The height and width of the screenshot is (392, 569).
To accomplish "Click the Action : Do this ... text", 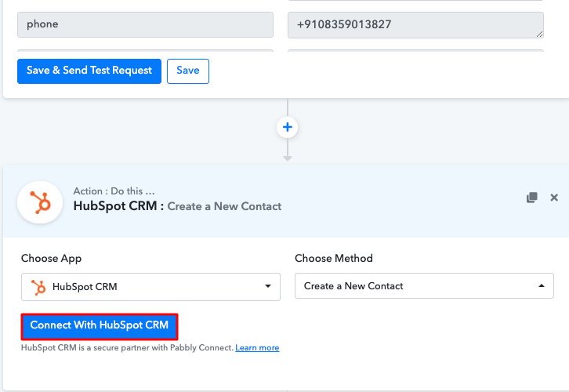I will coord(114,191).
